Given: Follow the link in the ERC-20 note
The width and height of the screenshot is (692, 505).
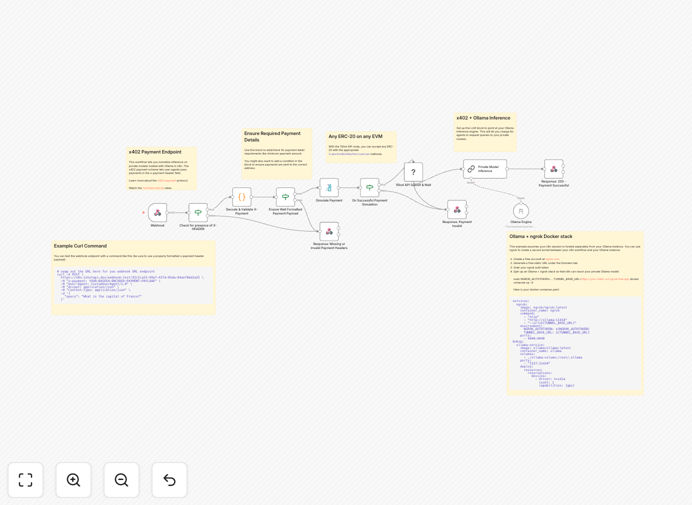Looking at the screenshot, I should (349, 154).
